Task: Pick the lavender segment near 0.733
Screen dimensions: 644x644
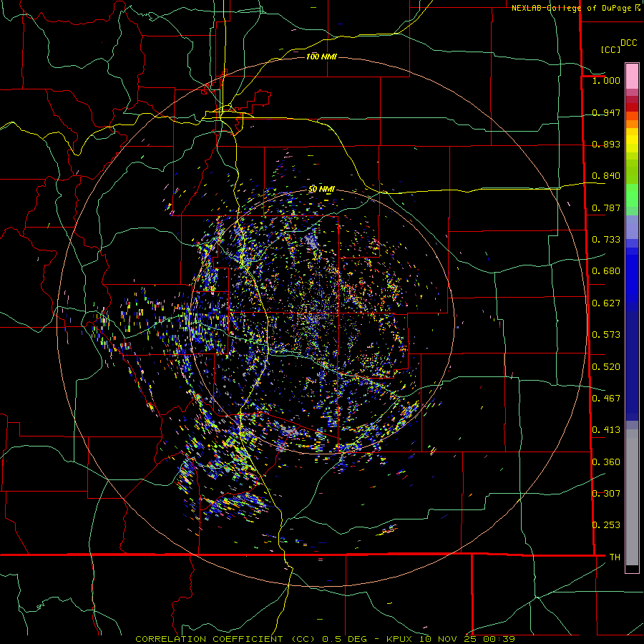Action: pyautogui.click(x=632, y=228)
